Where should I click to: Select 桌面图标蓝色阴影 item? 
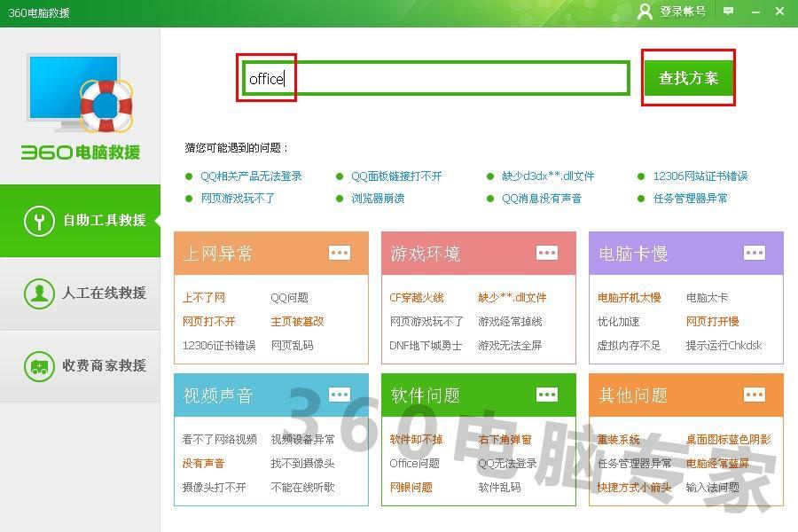click(x=728, y=439)
